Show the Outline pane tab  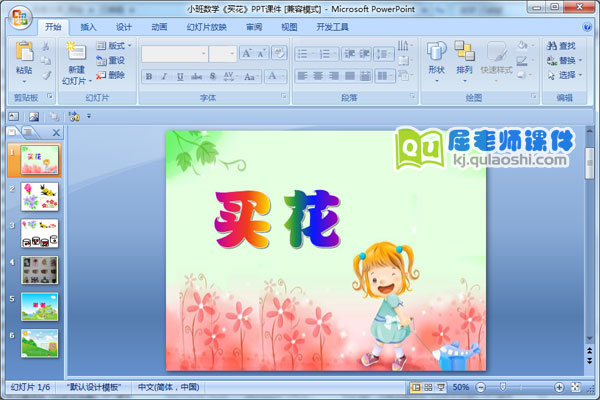pos(28,132)
